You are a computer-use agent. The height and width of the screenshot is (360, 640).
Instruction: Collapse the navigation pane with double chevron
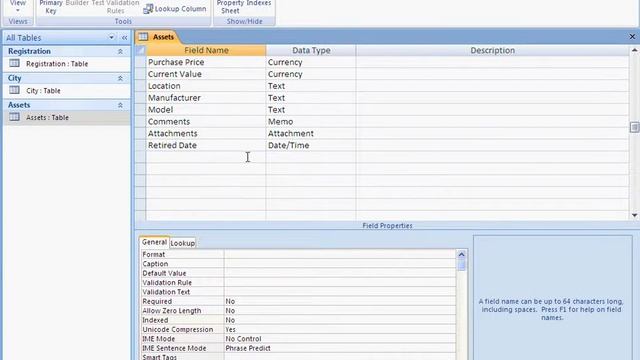pos(124,38)
